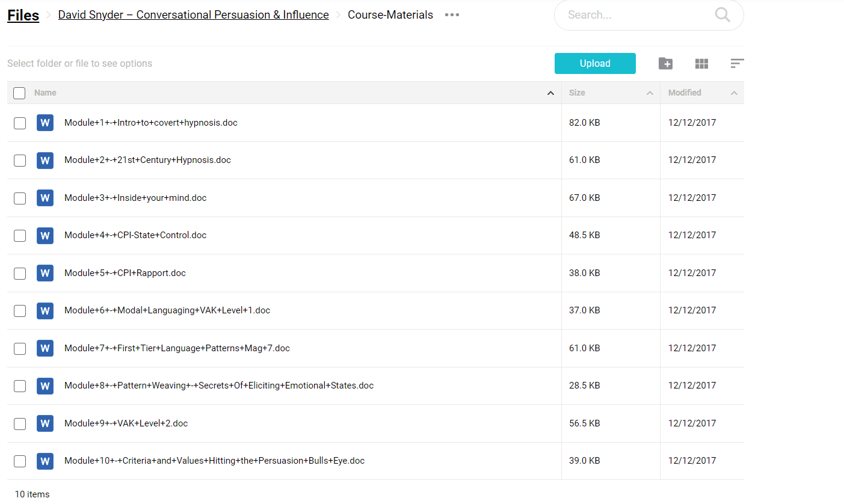The width and height of the screenshot is (844, 504).
Task: Create a new folder with the folder-plus icon
Action: tap(665, 64)
